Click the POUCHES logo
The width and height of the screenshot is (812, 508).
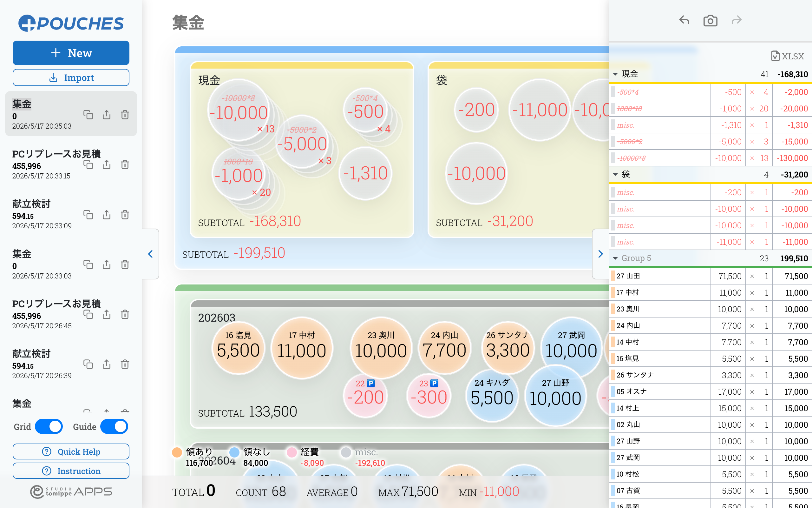(x=71, y=23)
